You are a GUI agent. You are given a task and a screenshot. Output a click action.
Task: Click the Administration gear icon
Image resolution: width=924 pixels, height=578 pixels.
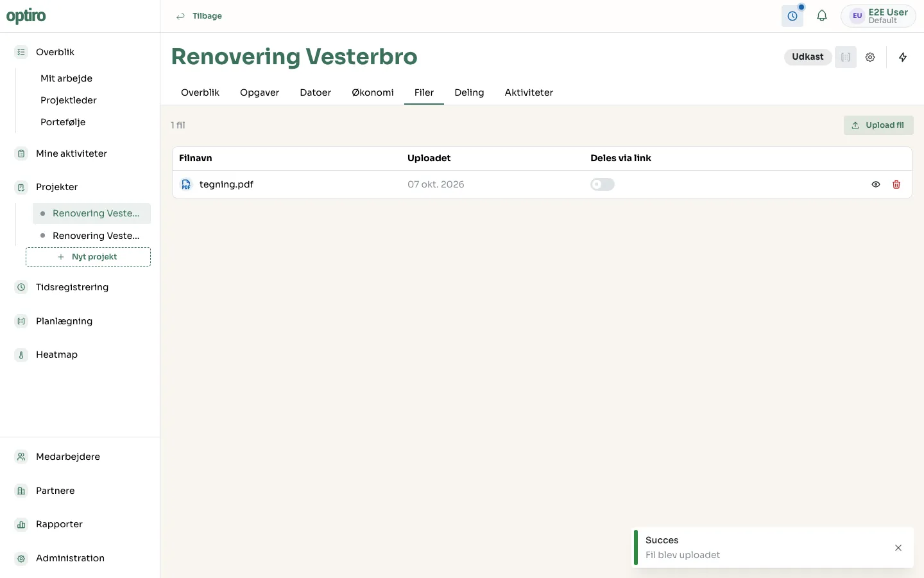[x=21, y=558]
